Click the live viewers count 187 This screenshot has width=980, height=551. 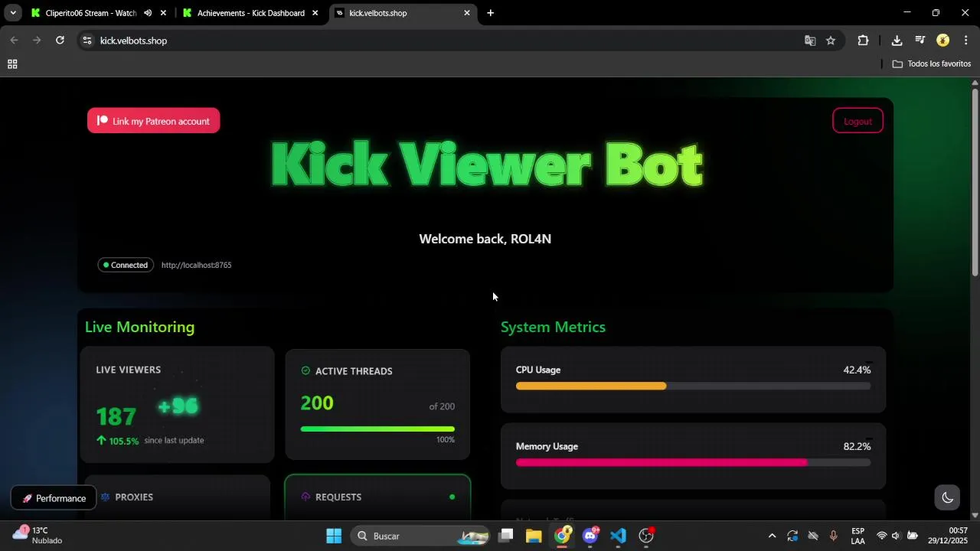[x=116, y=416]
